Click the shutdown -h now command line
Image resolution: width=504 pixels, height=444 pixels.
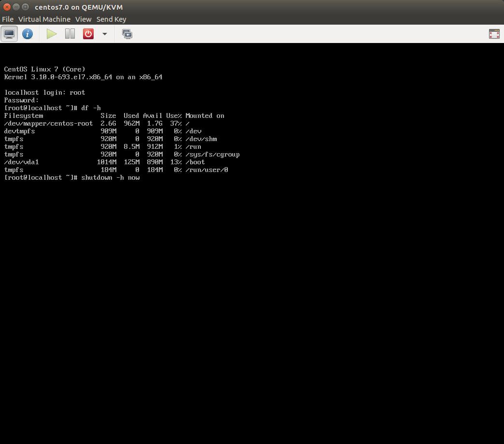[x=110, y=178]
